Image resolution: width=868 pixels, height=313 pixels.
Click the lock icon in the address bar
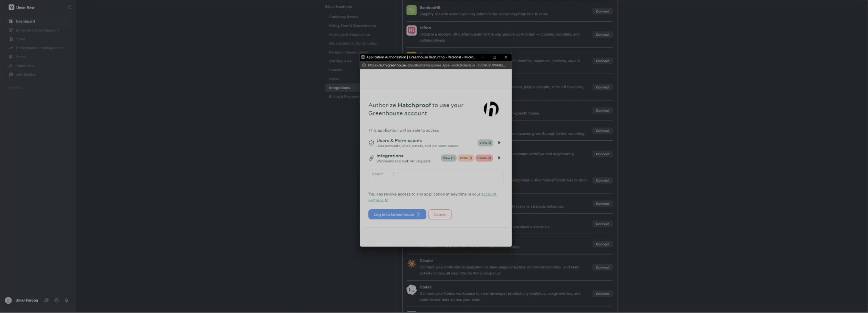364,65
